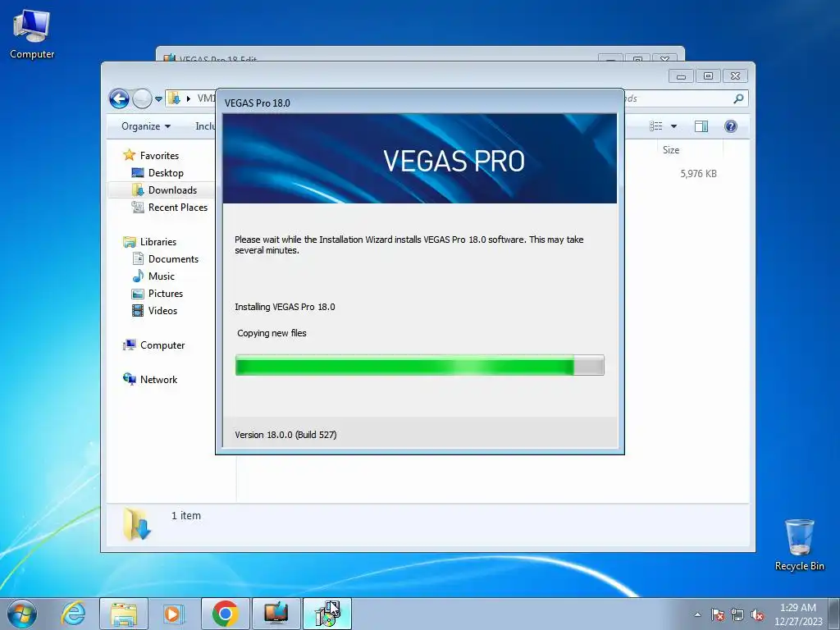Viewport: 840px width, 630px height.
Task: Minimize the Explorer window
Action: tap(682, 76)
